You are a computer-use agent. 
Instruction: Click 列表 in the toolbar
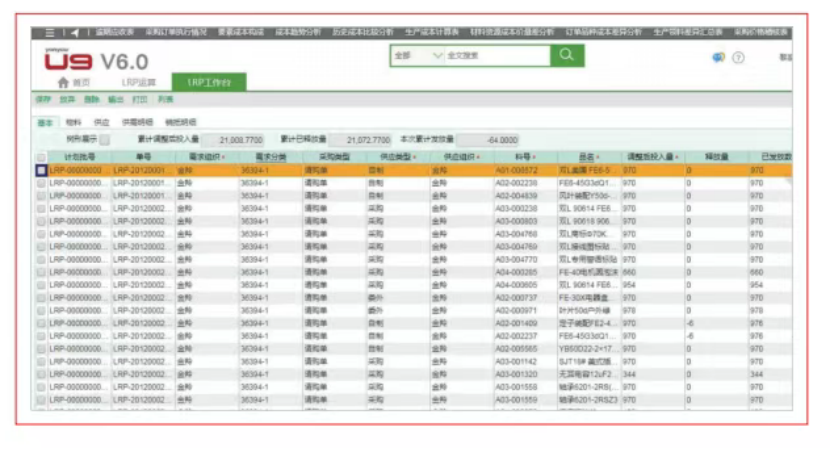pyautogui.click(x=165, y=99)
